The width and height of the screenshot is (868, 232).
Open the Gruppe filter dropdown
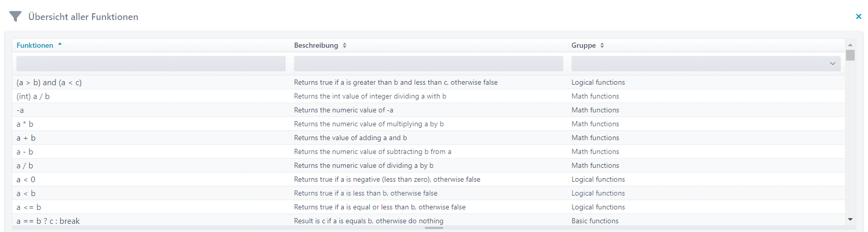coord(705,64)
